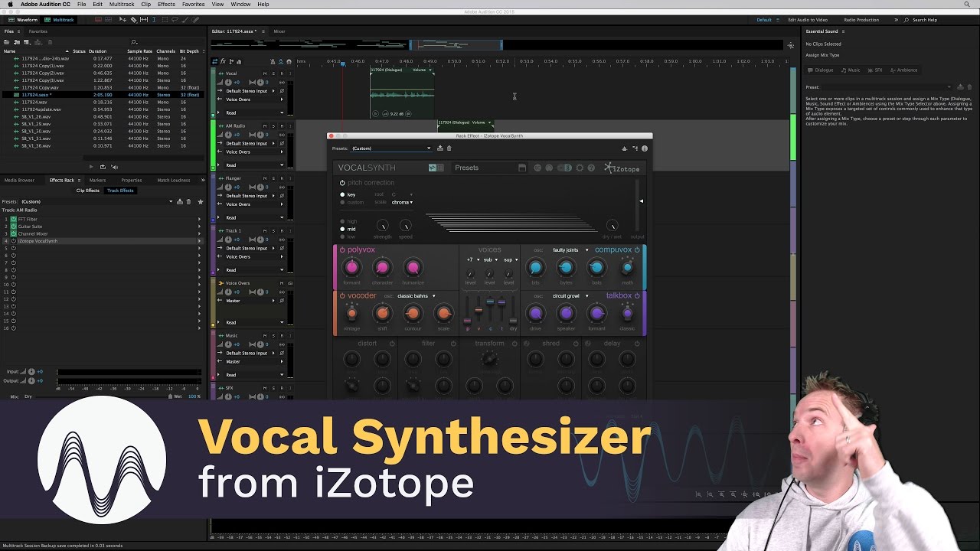Image resolution: width=980 pixels, height=551 pixels.
Task: Open chroma scale dropdown
Action: click(x=402, y=202)
